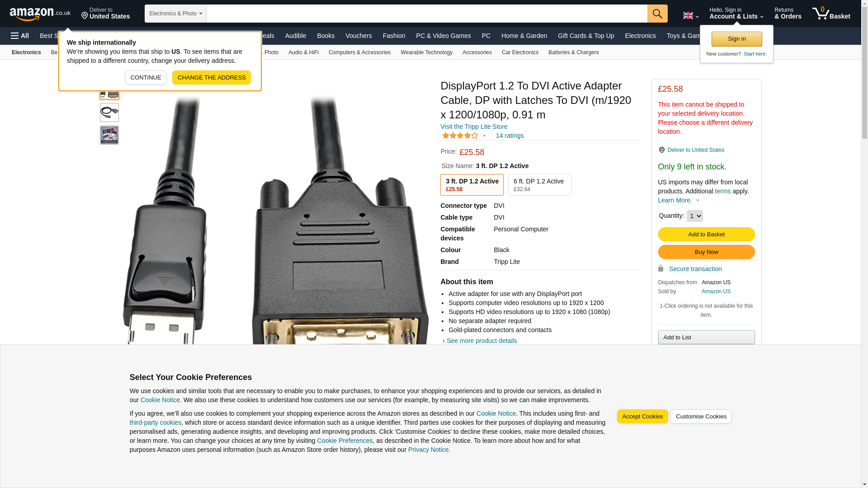Click the search input field
Image resolution: width=868 pixels, height=488 pixels.
point(427,14)
